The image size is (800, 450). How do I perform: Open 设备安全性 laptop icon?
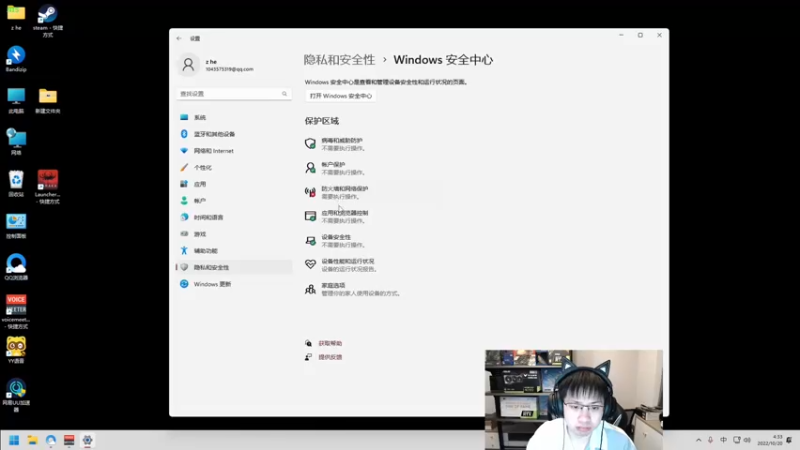310,241
